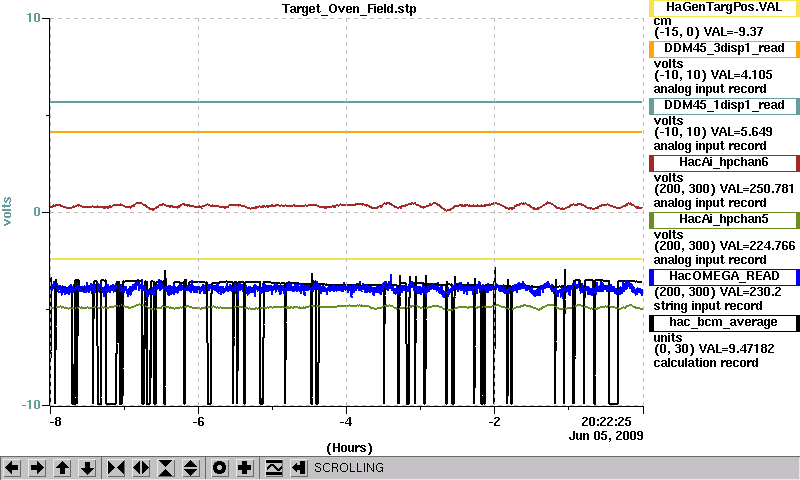Click the VAL=9.47182 reading
The height and width of the screenshot is (480, 800).
[736, 349]
